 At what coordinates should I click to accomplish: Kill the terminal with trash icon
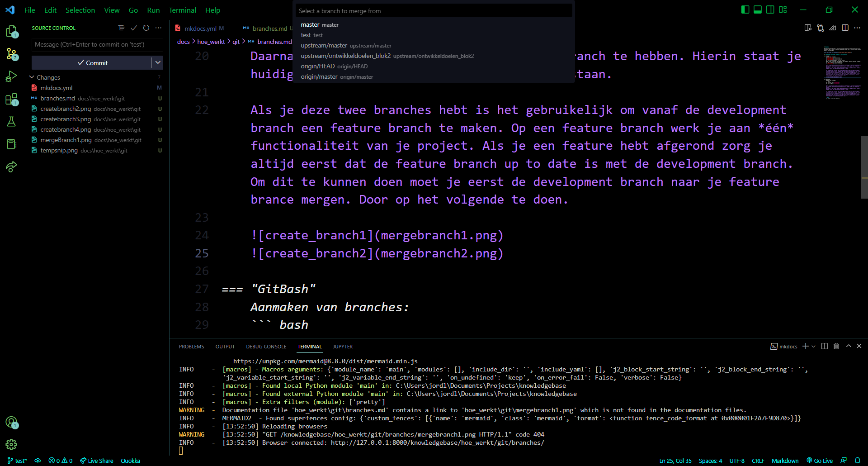[x=836, y=346]
